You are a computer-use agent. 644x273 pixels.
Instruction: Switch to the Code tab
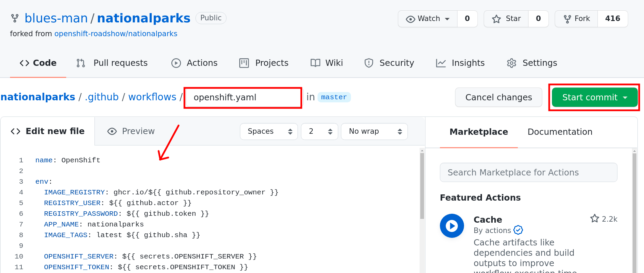pyautogui.click(x=38, y=63)
